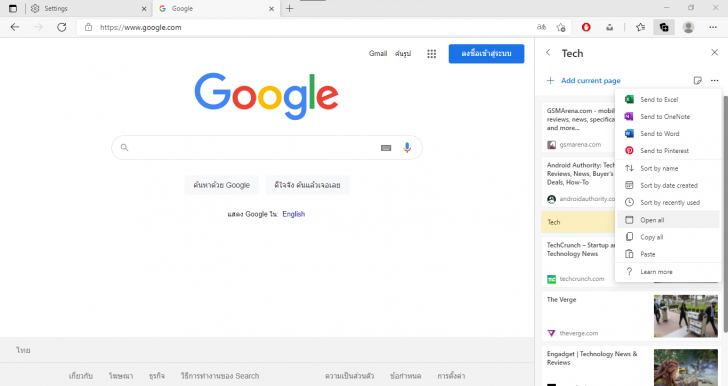Viewport: 728px width, 386px height.
Task: Add this page to favorites star
Action: point(561,27)
